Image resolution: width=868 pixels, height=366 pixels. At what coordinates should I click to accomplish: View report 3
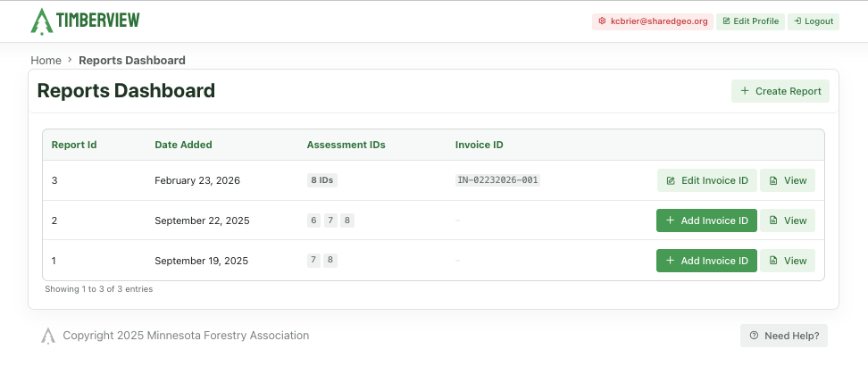(787, 180)
